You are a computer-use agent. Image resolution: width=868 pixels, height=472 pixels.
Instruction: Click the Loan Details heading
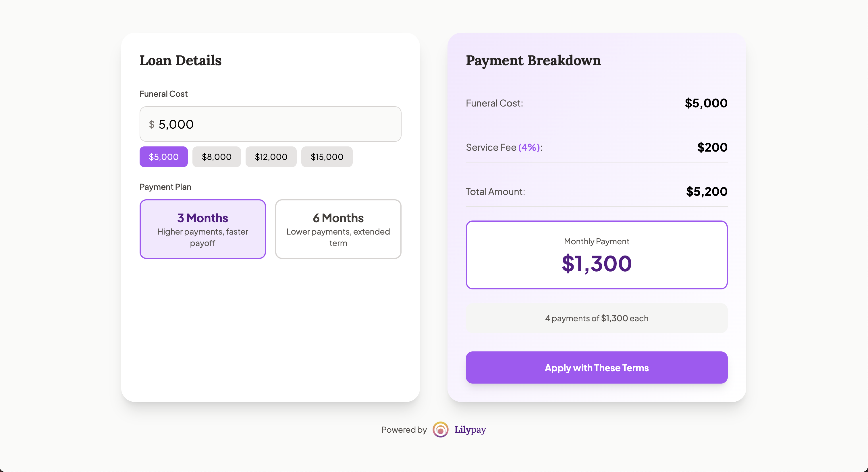(180, 61)
